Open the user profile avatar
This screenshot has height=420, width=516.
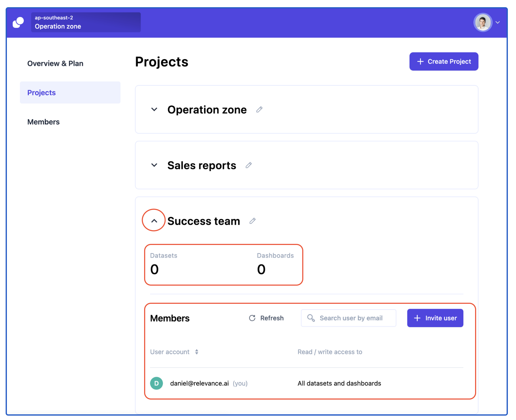point(483,23)
